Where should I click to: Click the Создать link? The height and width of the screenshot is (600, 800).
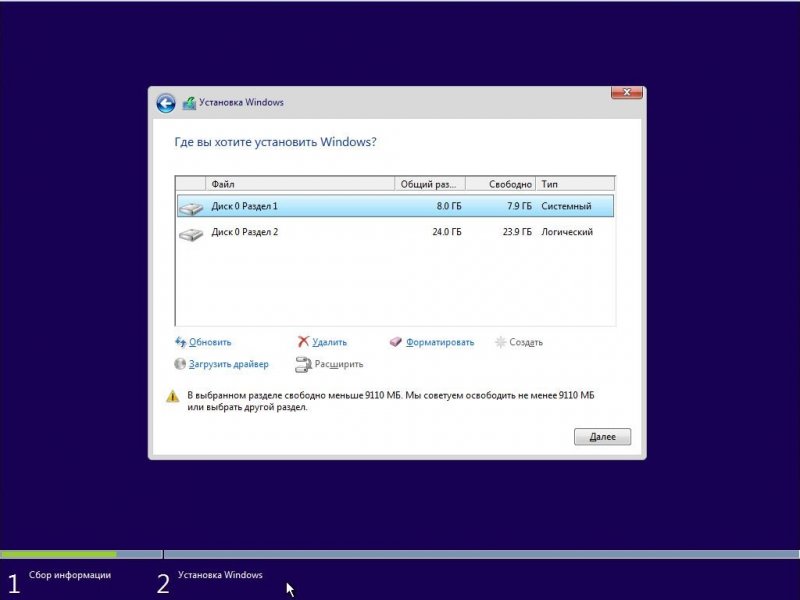(526, 342)
